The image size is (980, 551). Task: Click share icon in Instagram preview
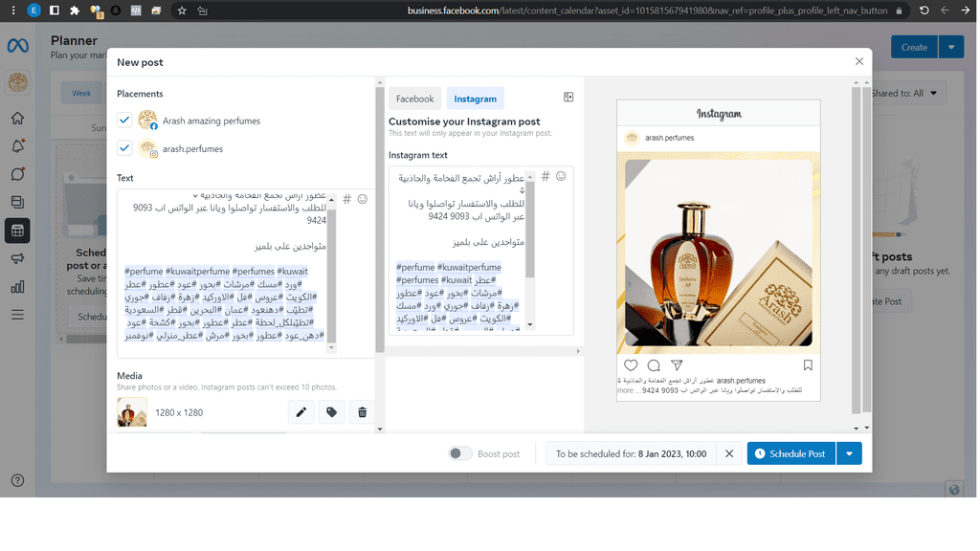tap(677, 365)
